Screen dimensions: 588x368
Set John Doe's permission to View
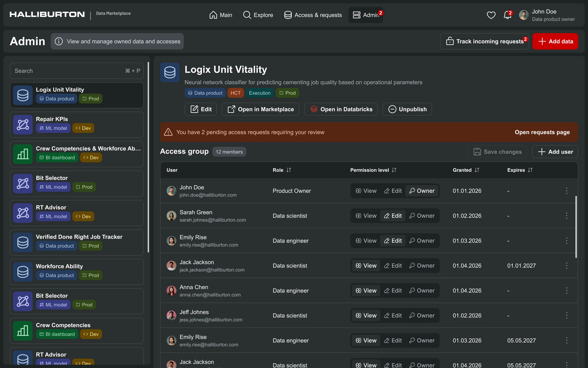[x=366, y=191]
